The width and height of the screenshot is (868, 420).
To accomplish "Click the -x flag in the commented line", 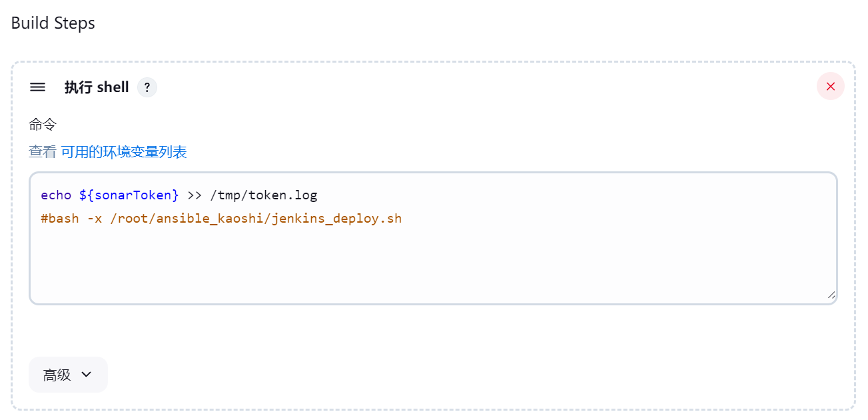I will click(95, 219).
